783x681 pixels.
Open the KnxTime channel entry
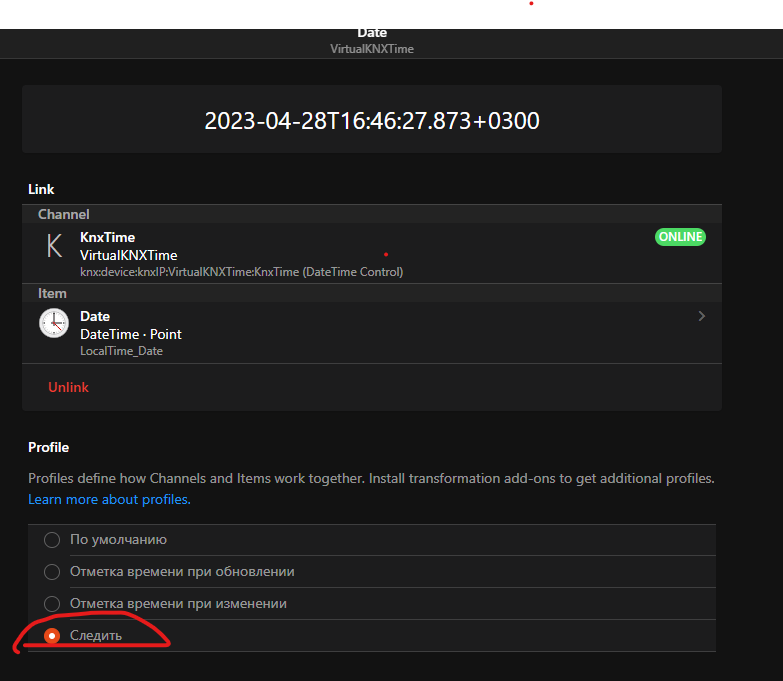coord(372,253)
